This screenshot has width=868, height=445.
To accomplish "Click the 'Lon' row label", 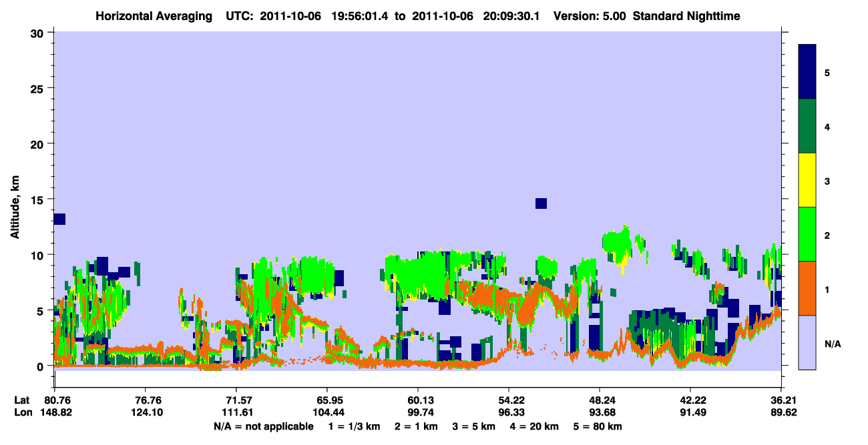I will [22, 412].
